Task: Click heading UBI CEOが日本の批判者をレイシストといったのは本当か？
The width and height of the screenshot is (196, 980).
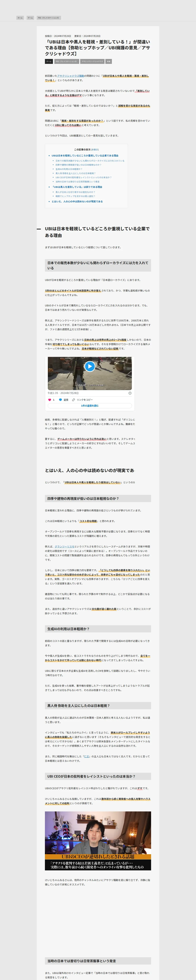Action: pyautogui.click(x=98, y=776)
